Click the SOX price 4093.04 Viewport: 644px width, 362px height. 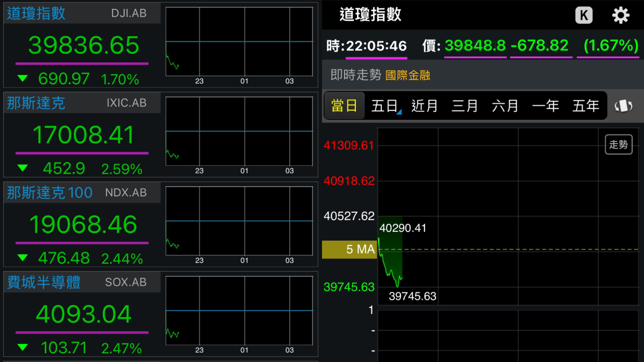84,314
